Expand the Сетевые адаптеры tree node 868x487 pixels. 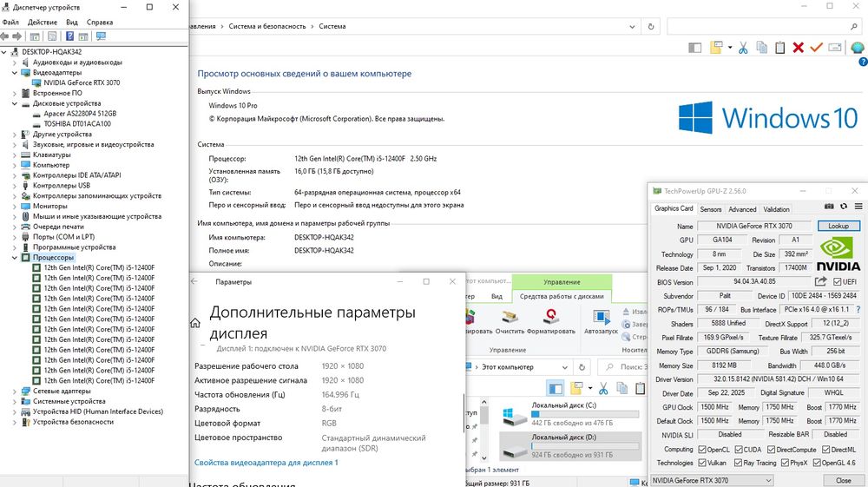click(x=15, y=391)
